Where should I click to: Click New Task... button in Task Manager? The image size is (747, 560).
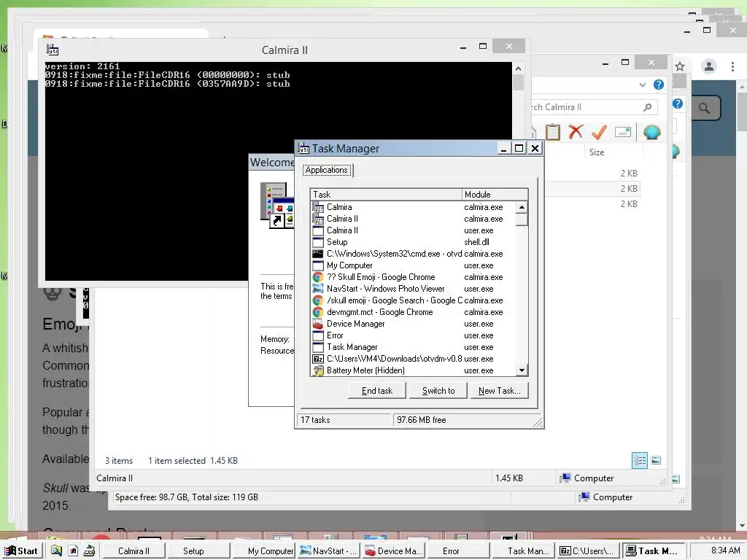499,391
